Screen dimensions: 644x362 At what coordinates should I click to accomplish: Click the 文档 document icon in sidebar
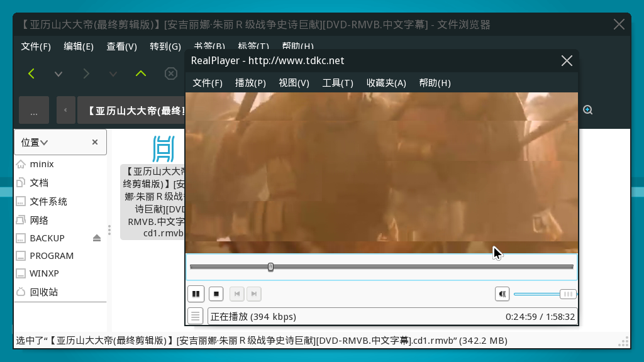pos(21,183)
